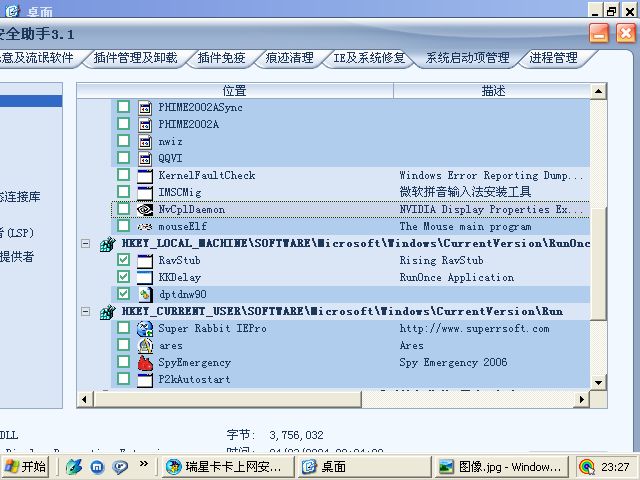Switch to the IE及系统修复 tab

tap(369, 58)
